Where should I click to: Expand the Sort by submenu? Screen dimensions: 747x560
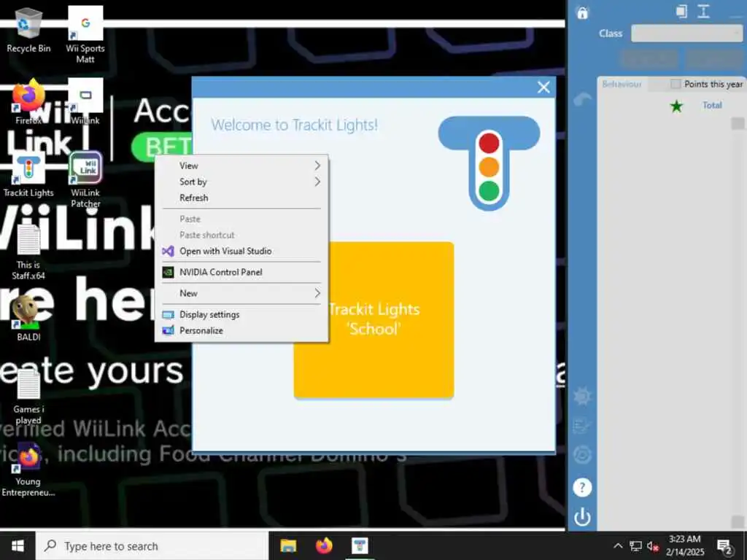(x=241, y=182)
